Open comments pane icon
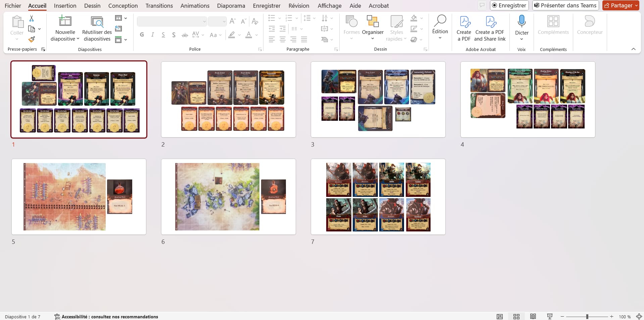The image size is (644, 320). (x=482, y=5)
